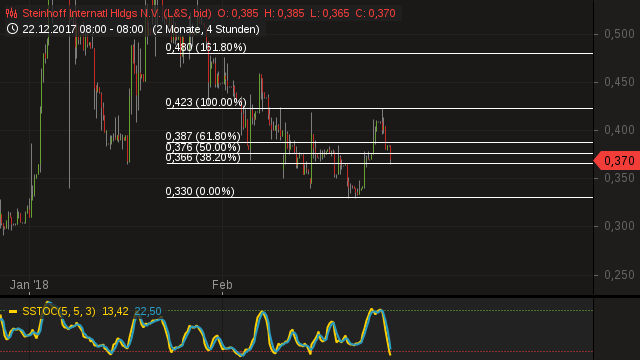Click the clock icon beside the date
640x360 pixels.
point(12,29)
